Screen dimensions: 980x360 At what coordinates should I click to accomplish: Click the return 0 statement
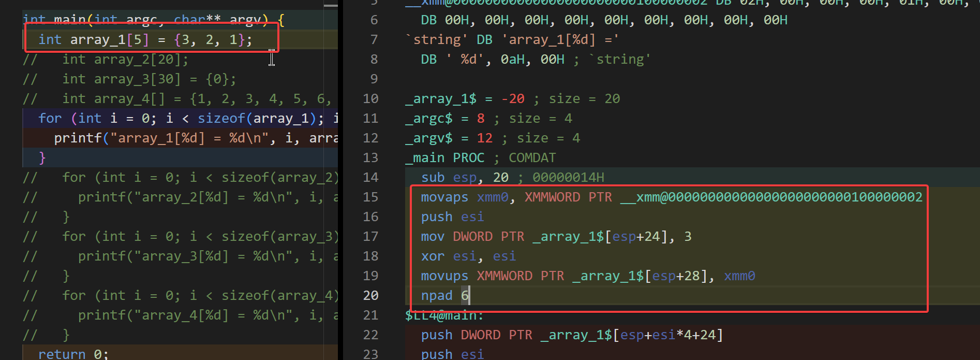point(72,354)
